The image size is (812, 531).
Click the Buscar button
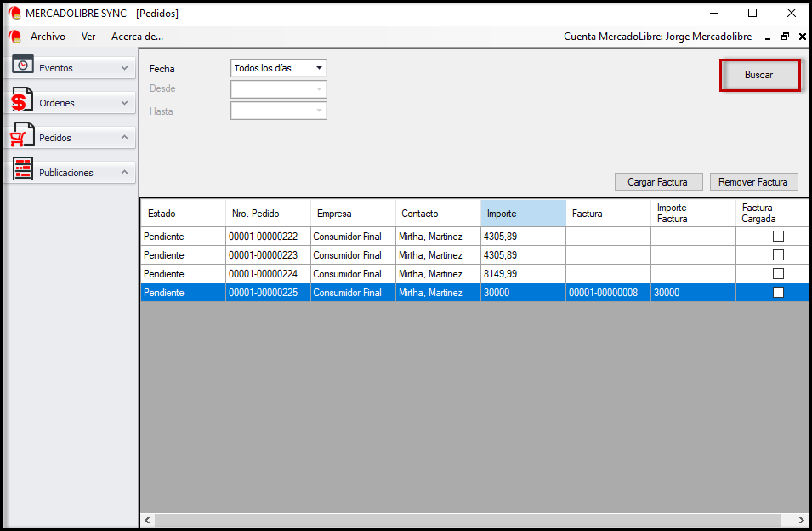(x=759, y=75)
